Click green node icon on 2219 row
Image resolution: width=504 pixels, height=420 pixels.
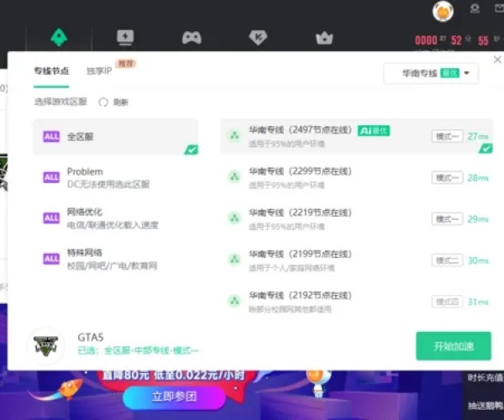click(x=234, y=218)
